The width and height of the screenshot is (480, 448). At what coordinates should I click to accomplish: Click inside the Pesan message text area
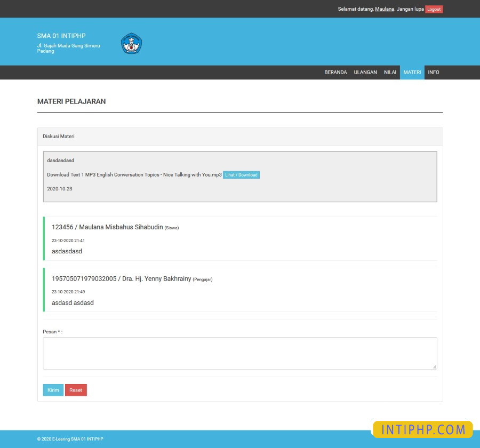tap(239, 353)
